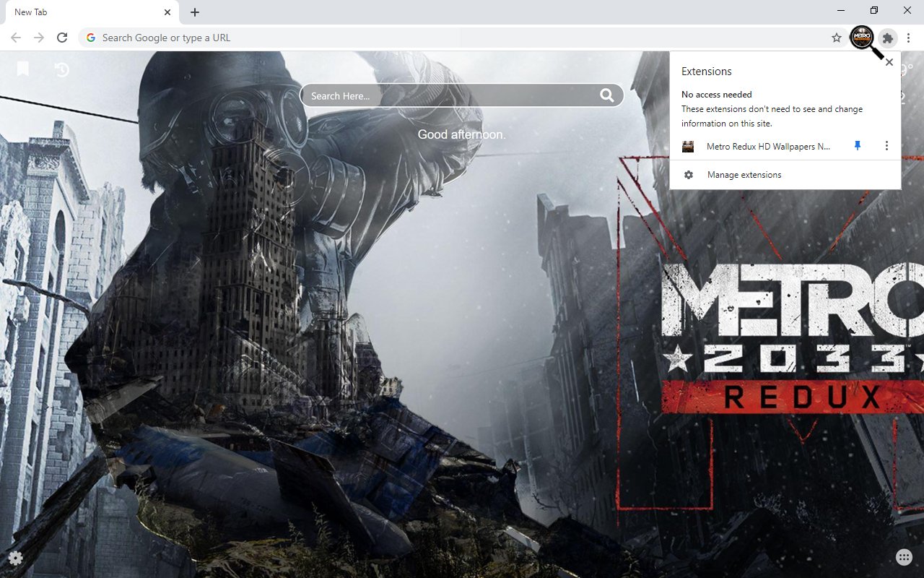Click the Extensions popup title
This screenshot has width=924, height=578.
click(x=707, y=72)
